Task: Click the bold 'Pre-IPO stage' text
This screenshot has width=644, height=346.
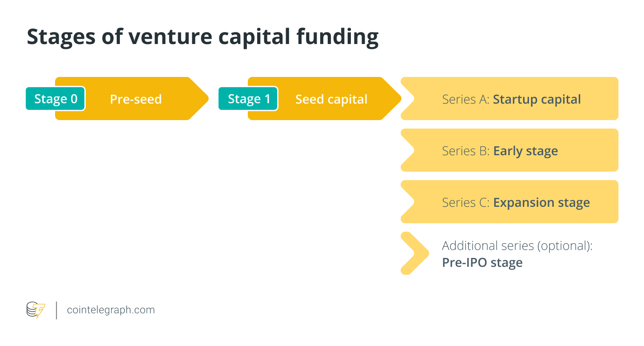Action: [482, 262]
